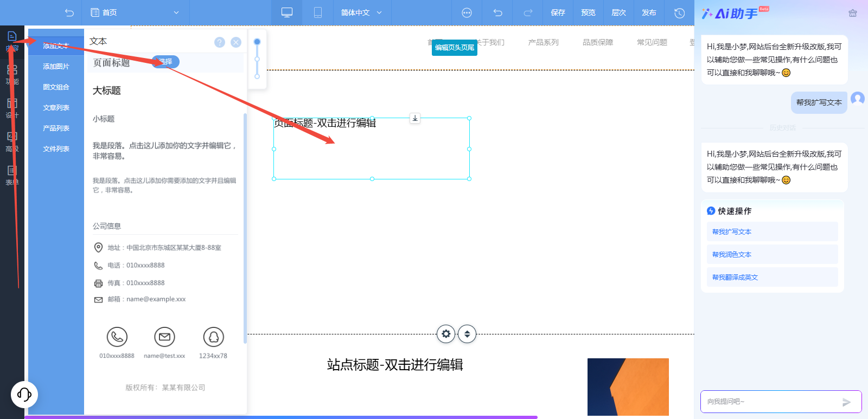The image size is (868, 419).
Task: Open the 表单 form sidebar panel
Action: (x=12, y=176)
